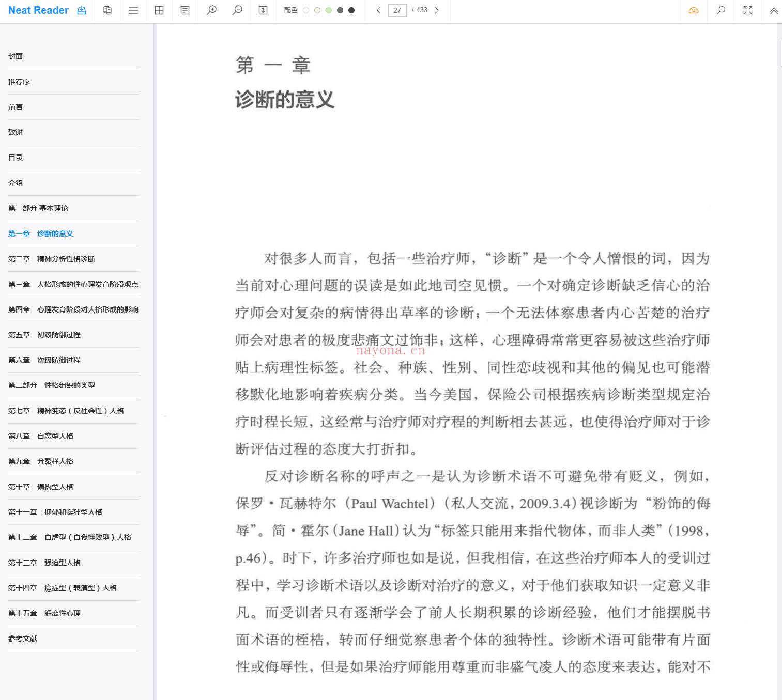782x700 pixels.
Task: Open 第十四章 癔症型（表演型）人格
Action: pyautogui.click(x=63, y=588)
